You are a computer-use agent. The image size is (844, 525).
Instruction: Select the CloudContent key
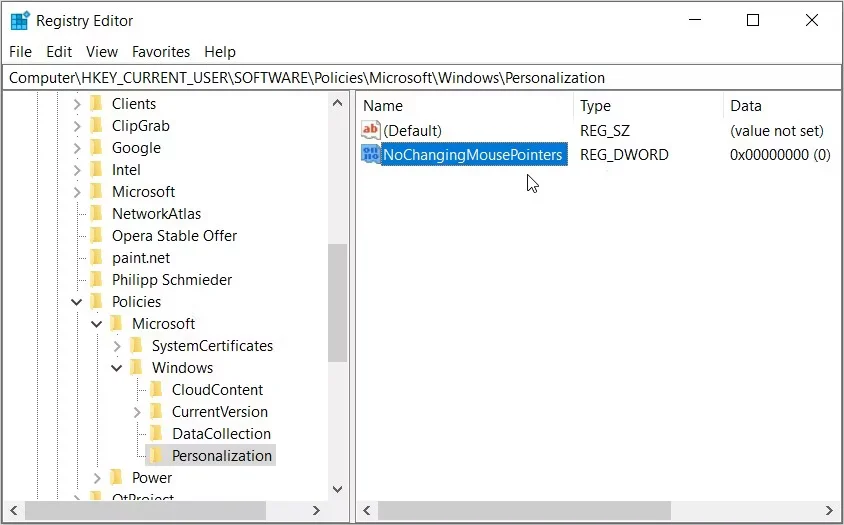(217, 390)
